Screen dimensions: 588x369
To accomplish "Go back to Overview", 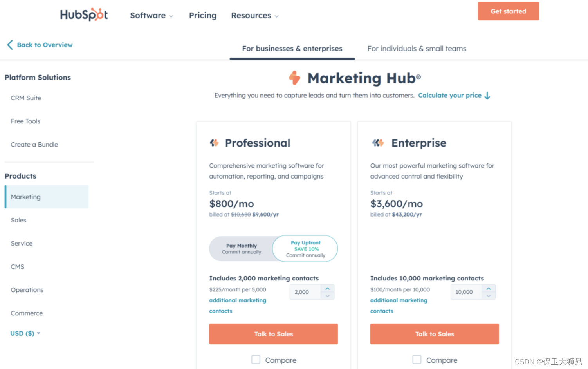I will coord(45,45).
